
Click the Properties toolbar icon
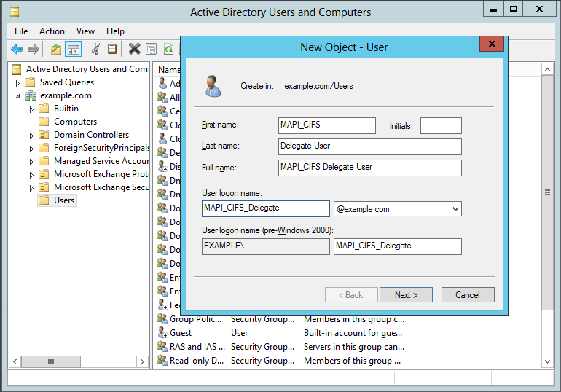152,49
